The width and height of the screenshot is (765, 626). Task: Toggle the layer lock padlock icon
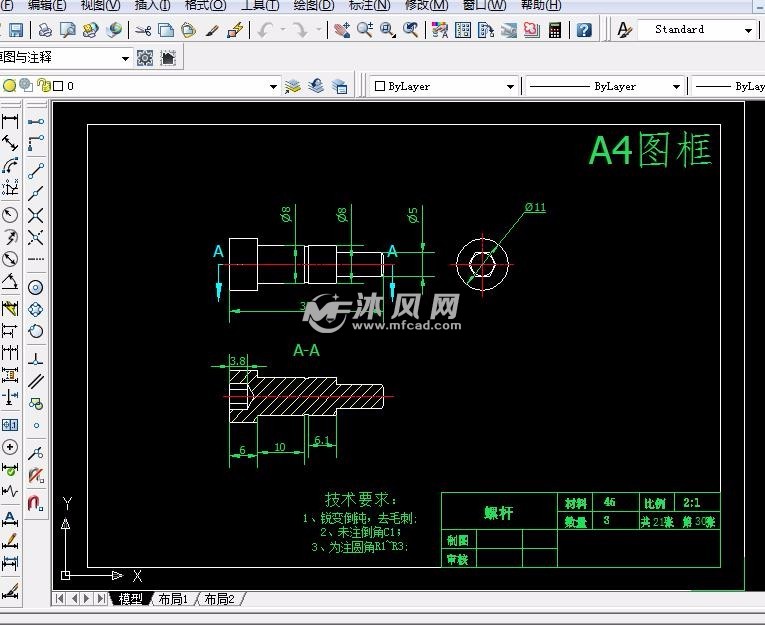coord(44,85)
